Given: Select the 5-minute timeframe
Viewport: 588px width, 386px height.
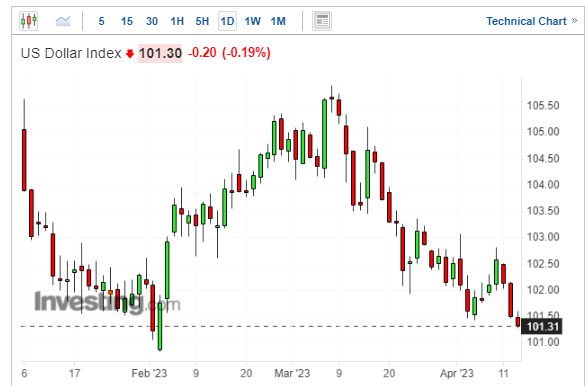Looking at the screenshot, I should pyautogui.click(x=101, y=21).
